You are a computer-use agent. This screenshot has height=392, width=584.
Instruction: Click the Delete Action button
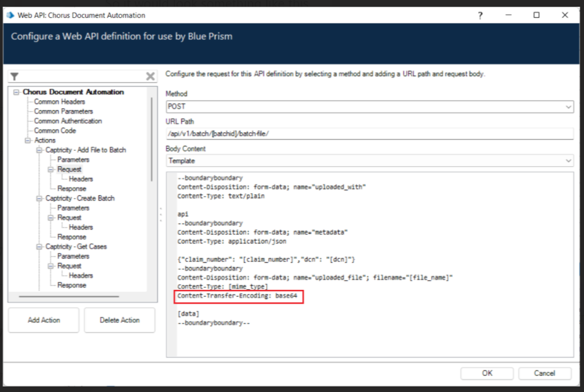[119, 320]
